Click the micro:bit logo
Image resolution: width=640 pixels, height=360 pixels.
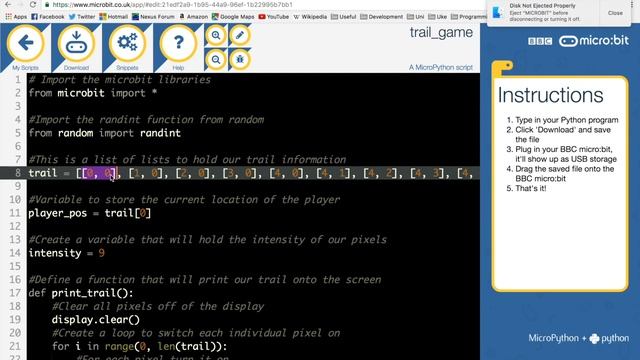[x=594, y=41]
